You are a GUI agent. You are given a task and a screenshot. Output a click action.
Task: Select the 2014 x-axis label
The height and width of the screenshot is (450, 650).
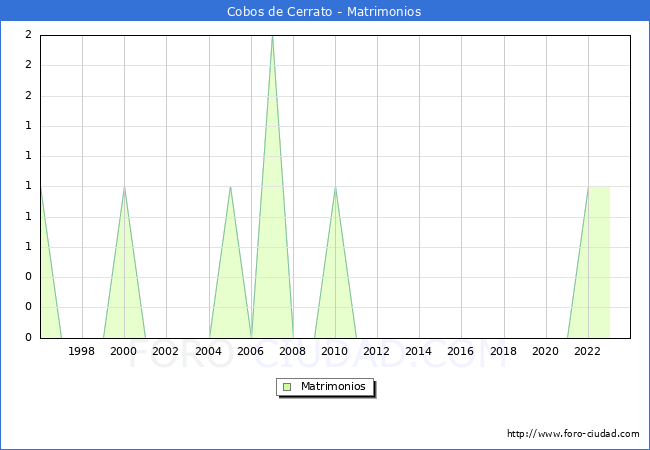coord(419,351)
